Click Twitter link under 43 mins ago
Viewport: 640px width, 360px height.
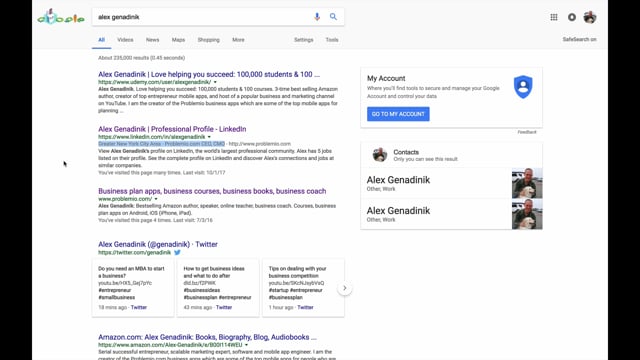click(224, 307)
